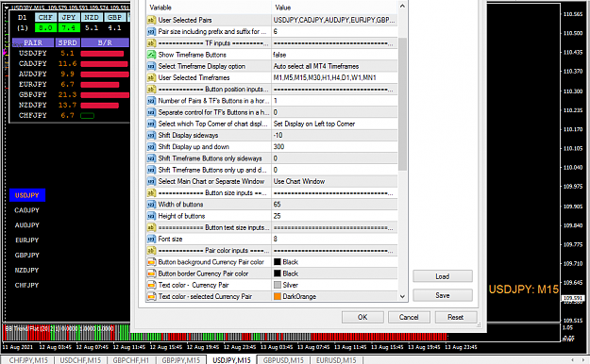Click color icon for Button border Currency Pair
The height and width of the screenshot is (364, 590).
pos(151,273)
